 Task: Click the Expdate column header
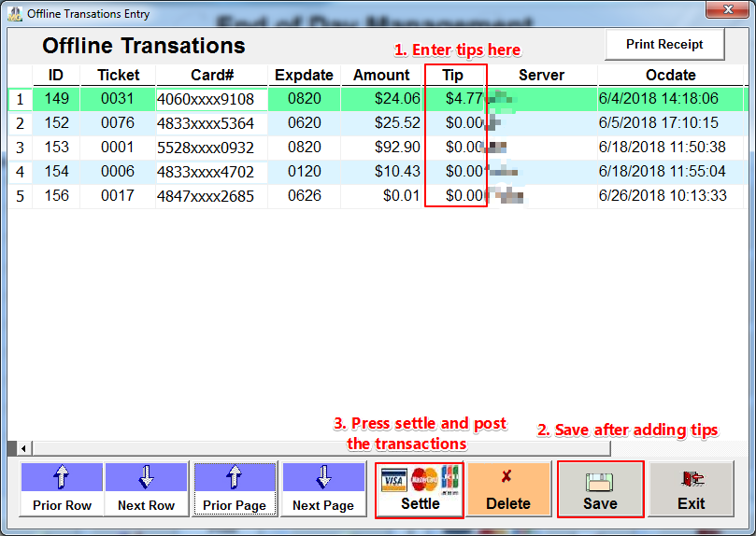[x=305, y=75]
